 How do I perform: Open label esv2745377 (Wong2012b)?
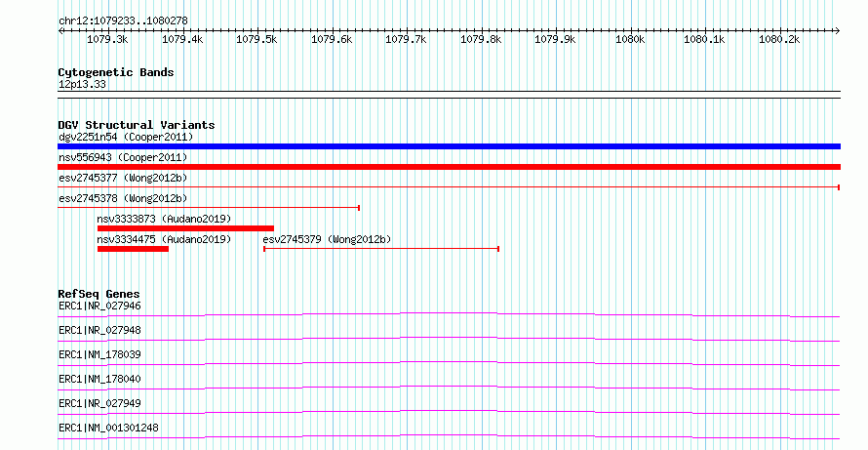click(123, 178)
